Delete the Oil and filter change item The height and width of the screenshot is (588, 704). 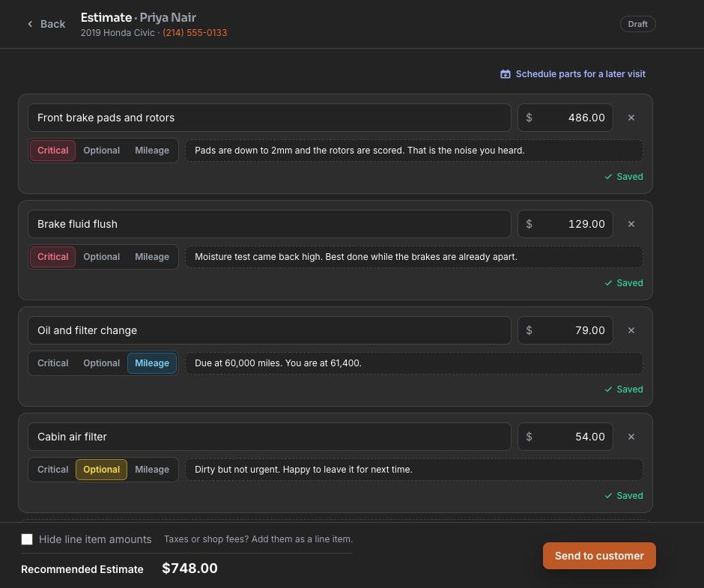(631, 330)
